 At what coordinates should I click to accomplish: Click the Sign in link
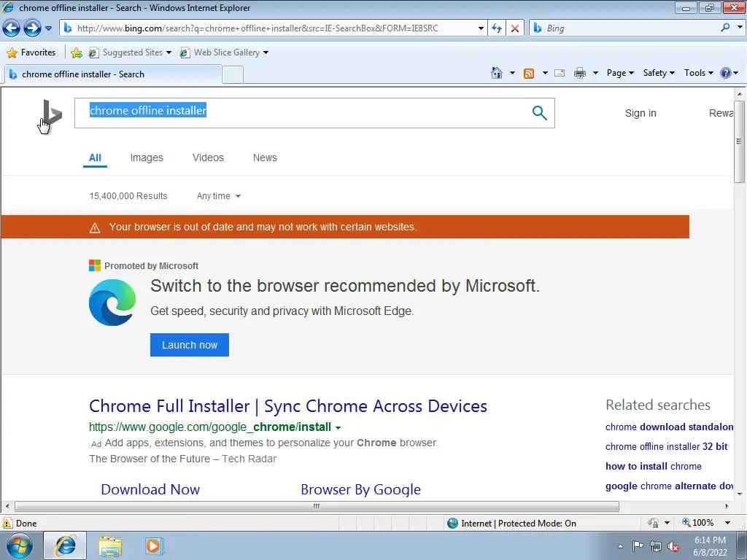(640, 113)
